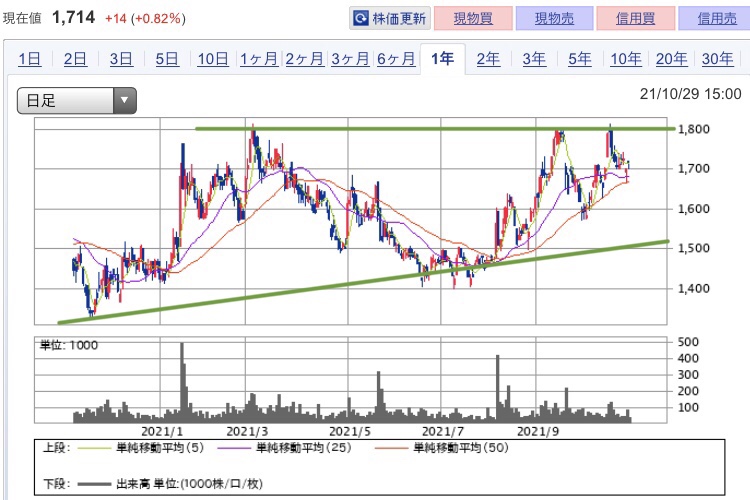Click the tallest volume bar near 2021/1
The height and width of the screenshot is (500, 750).
(x=182, y=382)
